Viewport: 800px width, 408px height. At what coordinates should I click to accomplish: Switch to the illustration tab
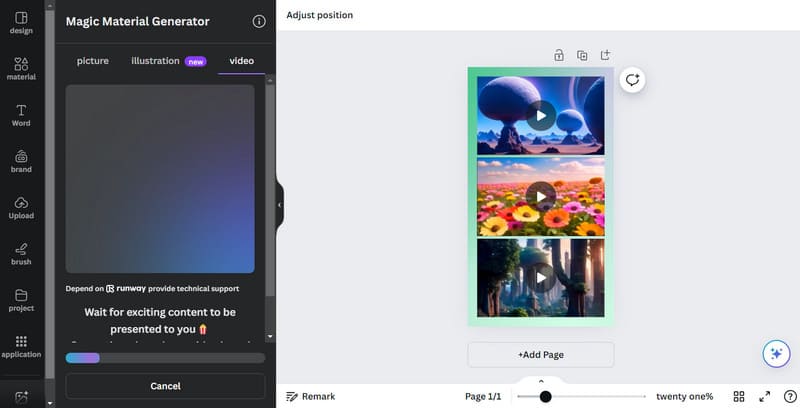point(156,61)
